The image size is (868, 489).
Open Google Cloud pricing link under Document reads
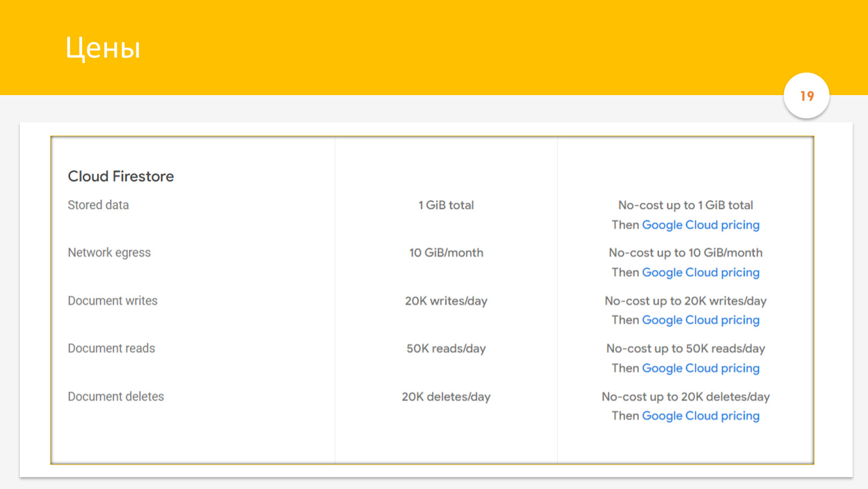pos(700,368)
